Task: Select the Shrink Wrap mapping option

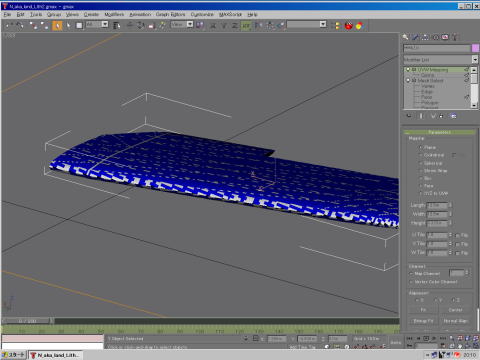Action: click(421, 171)
